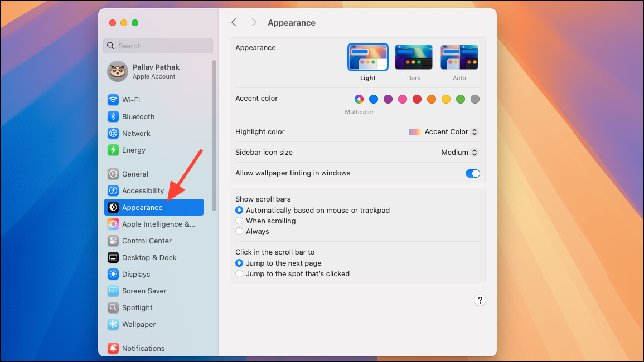Open Wi-Fi settings label
The height and width of the screenshot is (362, 644).
pyautogui.click(x=131, y=100)
